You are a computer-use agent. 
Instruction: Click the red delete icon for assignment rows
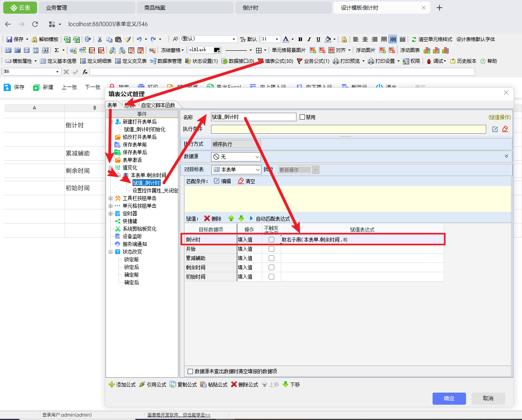tap(207, 218)
